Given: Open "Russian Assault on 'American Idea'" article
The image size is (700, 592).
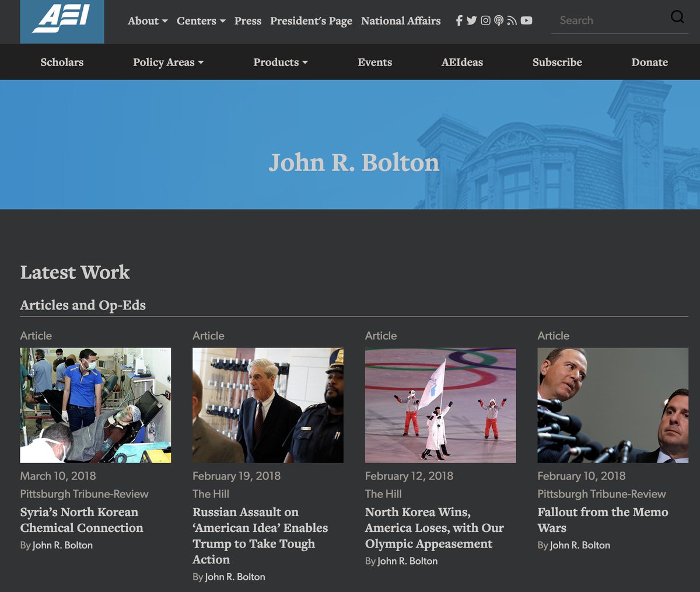Looking at the screenshot, I should (260, 535).
